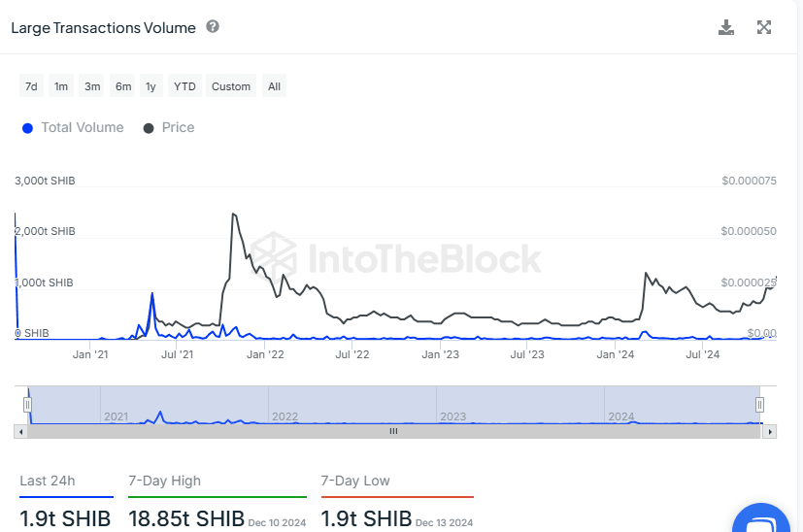The height and width of the screenshot is (532, 803).
Task: Switch to 3m time range
Action: pyautogui.click(x=92, y=86)
